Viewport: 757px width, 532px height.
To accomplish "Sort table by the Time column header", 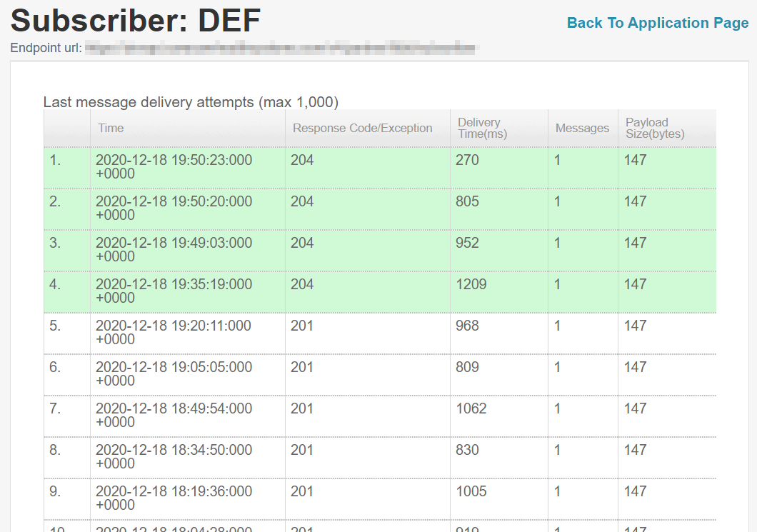I will click(x=111, y=127).
